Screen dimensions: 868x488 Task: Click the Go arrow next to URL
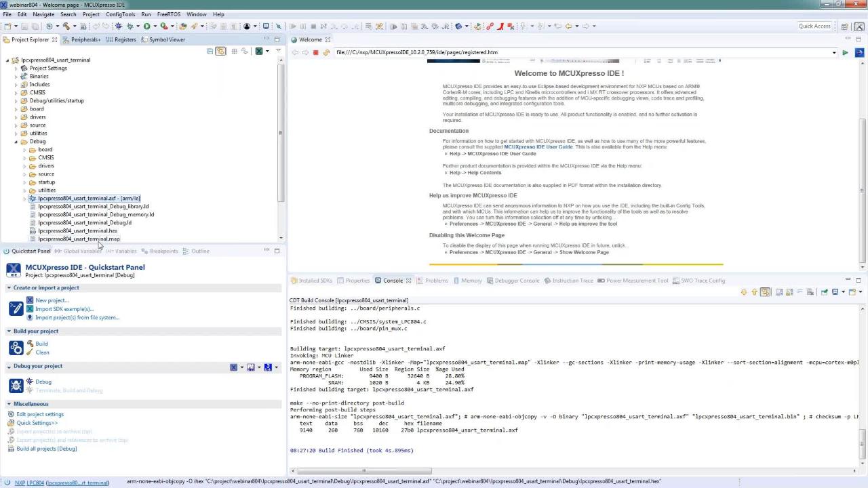tap(845, 52)
